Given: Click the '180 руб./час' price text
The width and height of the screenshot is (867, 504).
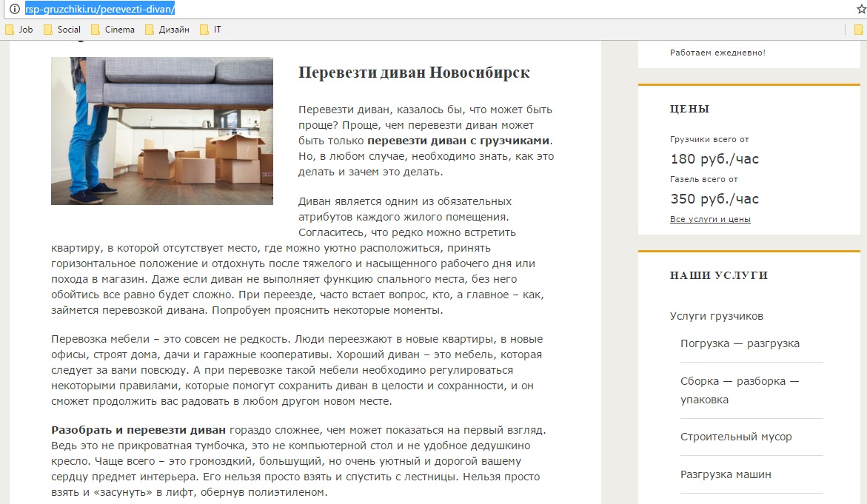Looking at the screenshot, I should click(714, 159).
